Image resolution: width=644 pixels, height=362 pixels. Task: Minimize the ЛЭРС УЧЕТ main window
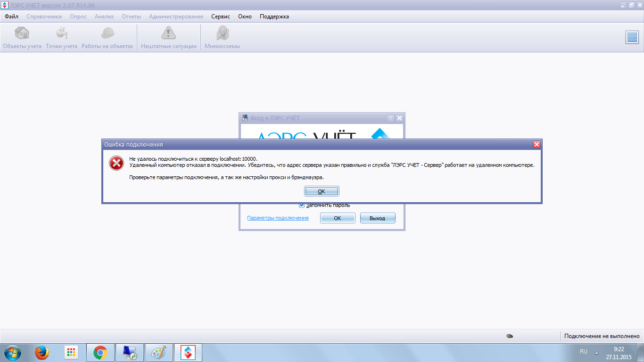click(x=623, y=4)
